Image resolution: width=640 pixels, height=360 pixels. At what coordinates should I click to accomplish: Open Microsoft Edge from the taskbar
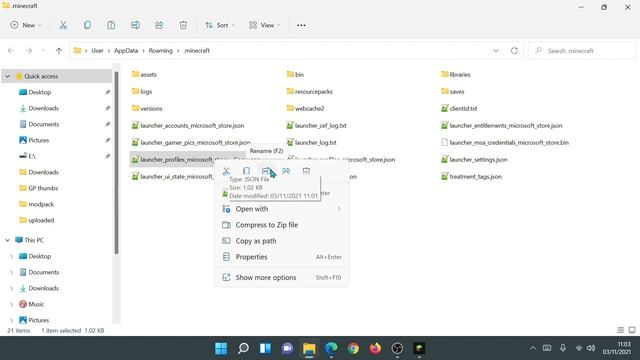[331, 349]
